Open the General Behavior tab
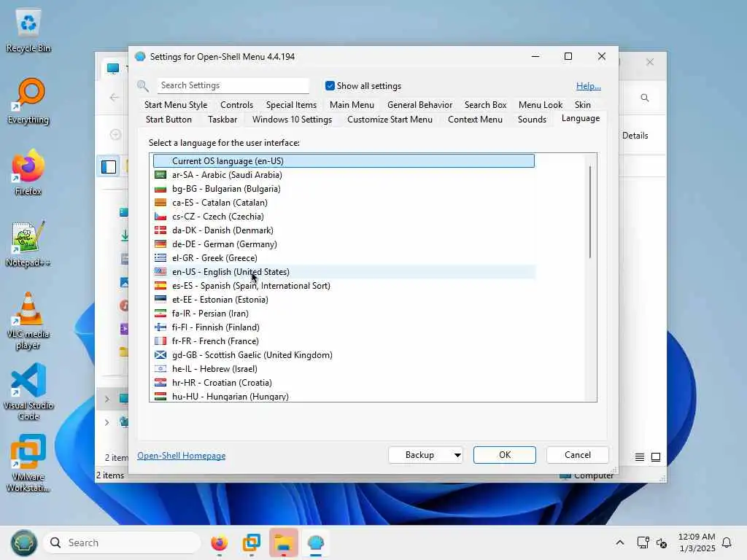Viewport: 747px width, 560px height. (419, 105)
